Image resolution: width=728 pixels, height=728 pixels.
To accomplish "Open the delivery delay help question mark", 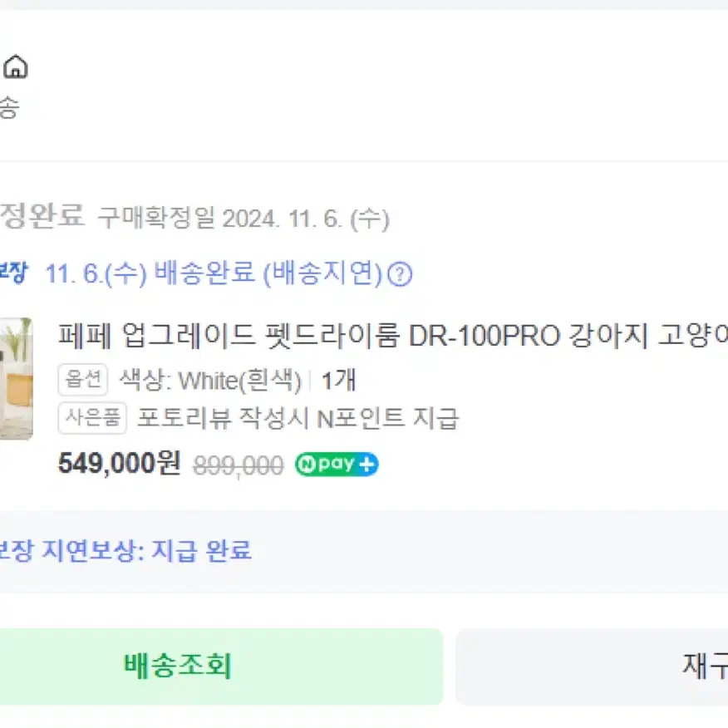I will point(399,274).
